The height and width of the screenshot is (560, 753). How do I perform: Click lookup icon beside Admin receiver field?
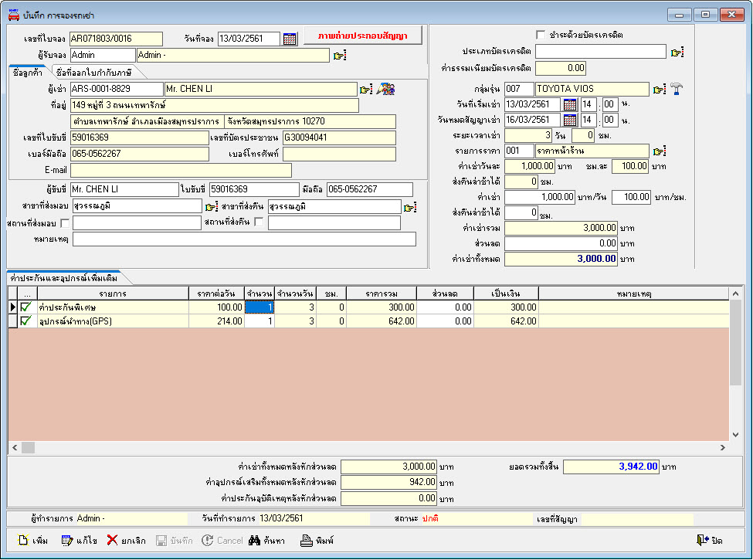pyautogui.click(x=340, y=56)
